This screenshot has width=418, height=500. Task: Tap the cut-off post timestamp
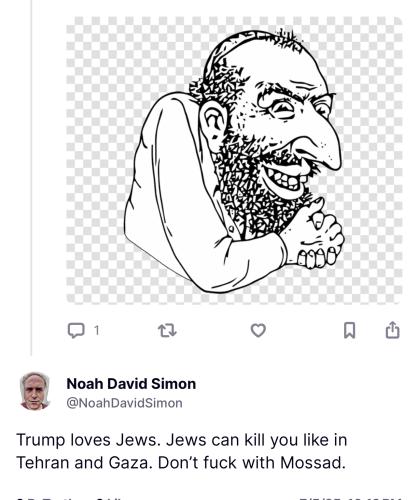click(x=350, y=498)
